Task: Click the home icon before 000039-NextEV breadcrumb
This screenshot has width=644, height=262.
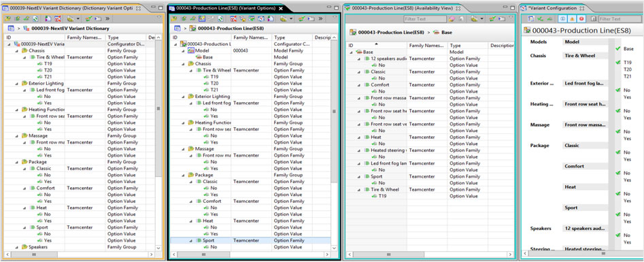Action: coord(11,29)
